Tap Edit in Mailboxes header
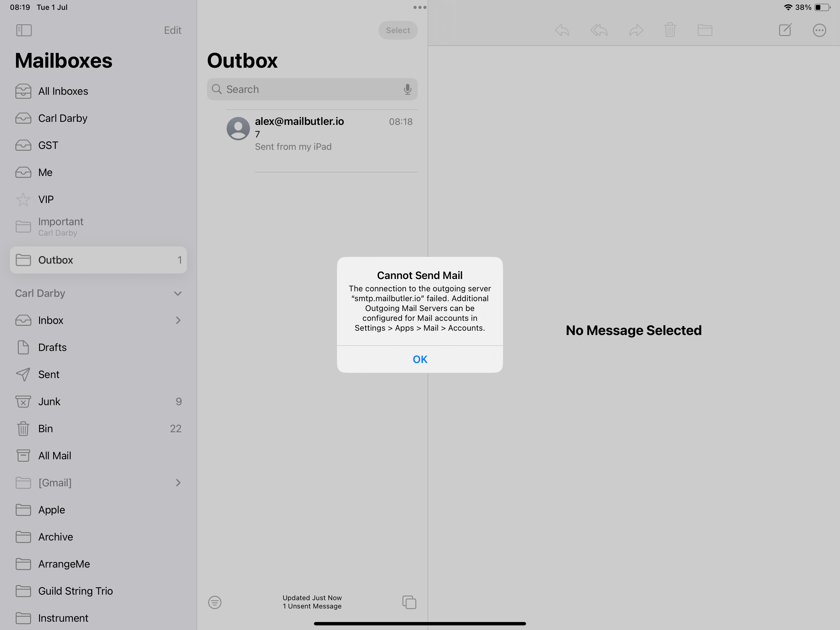Screen dimensions: 840x630 click(x=172, y=30)
